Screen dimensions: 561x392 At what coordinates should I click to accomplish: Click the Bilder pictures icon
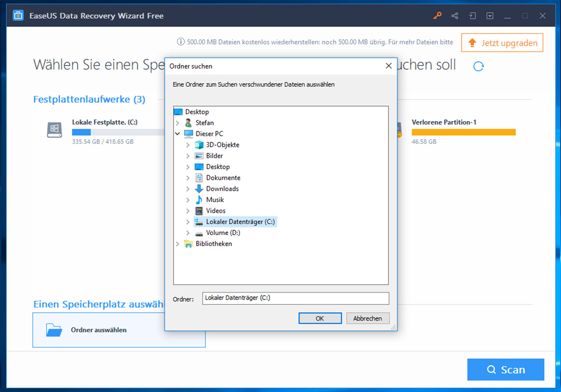pyautogui.click(x=199, y=156)
